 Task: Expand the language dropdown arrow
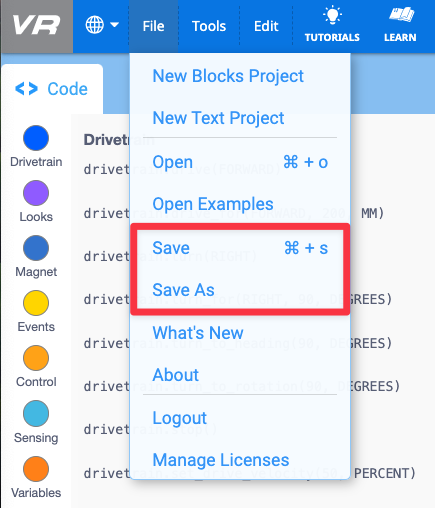click(x=114, y=25)
